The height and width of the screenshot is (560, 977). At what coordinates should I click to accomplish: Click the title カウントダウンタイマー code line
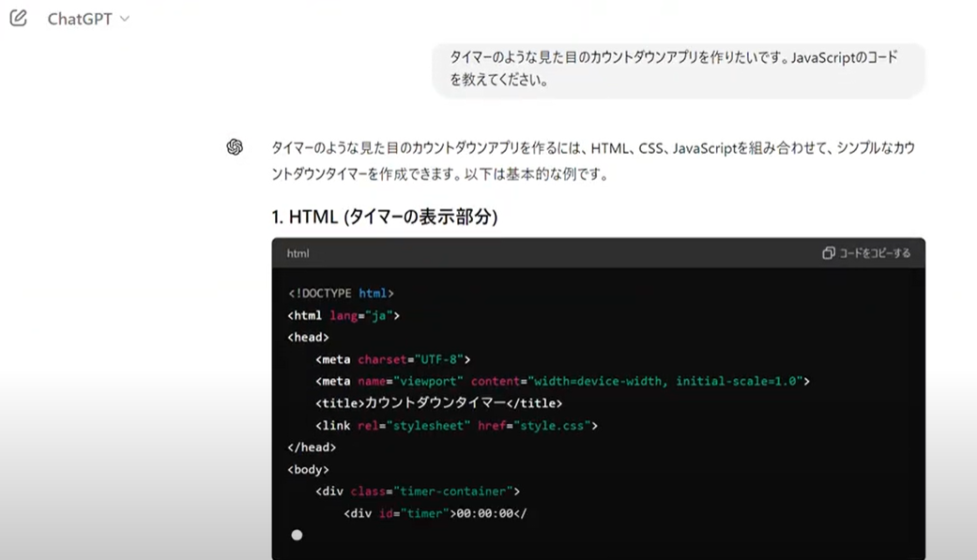click(x=438, y=403)
